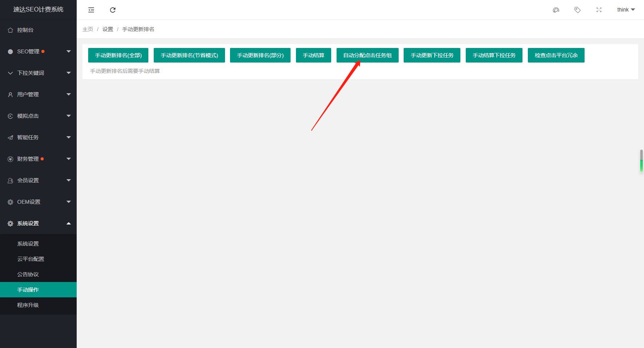The image size is (644, 348).
Task: Click the refresh page icon
Action: [113, 10]
